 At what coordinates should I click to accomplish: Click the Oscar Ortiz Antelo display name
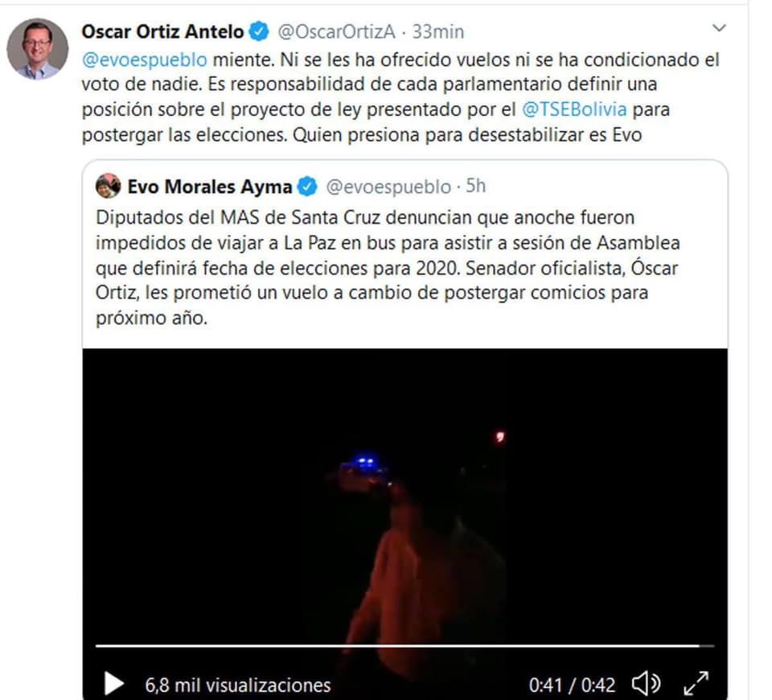tap(162, 31)
